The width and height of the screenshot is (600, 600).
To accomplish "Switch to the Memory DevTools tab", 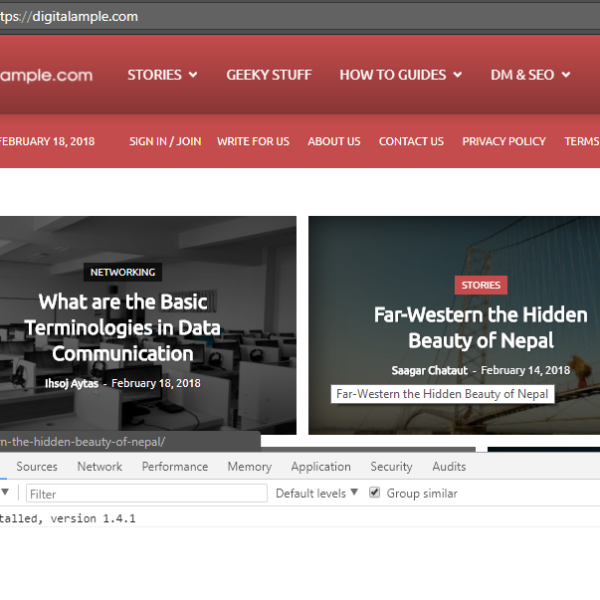I will [249, 466].
